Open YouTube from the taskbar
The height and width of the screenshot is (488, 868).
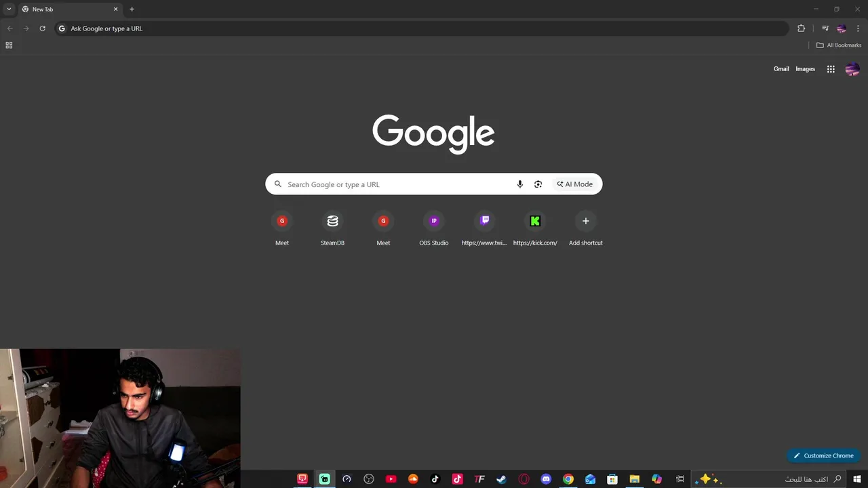point(391,479)
